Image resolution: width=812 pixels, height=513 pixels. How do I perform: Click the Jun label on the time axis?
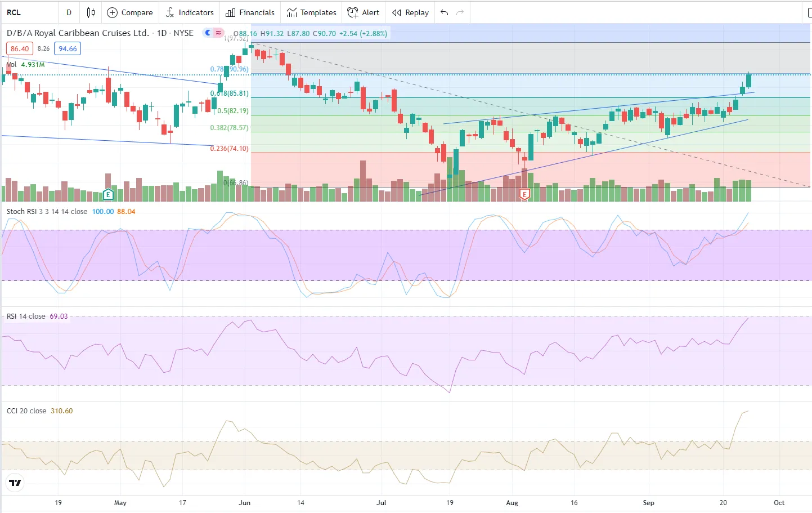click(245, 503)
